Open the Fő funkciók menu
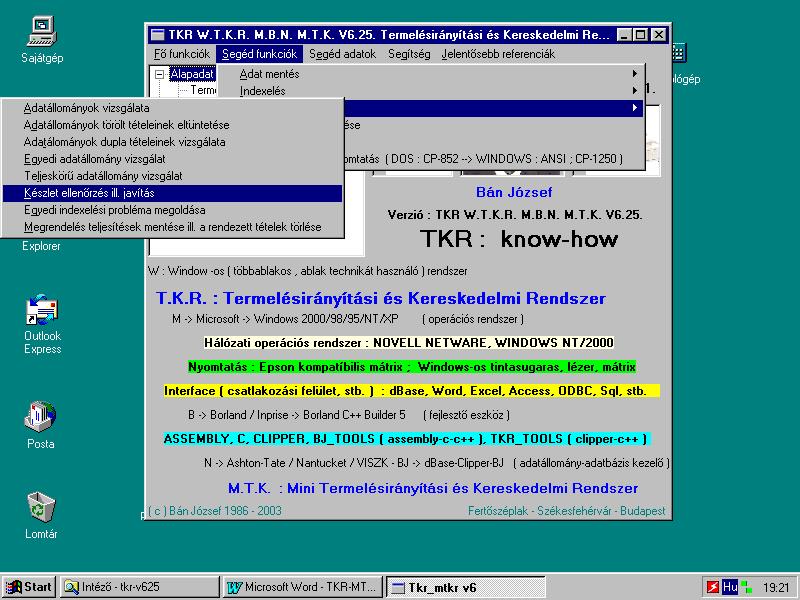 [182, 54]
